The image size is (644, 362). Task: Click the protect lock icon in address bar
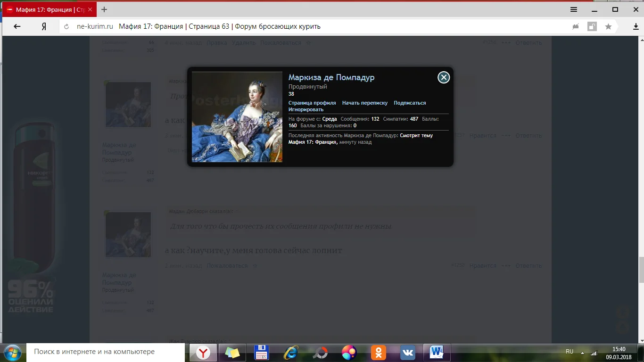tap(592, 26)
